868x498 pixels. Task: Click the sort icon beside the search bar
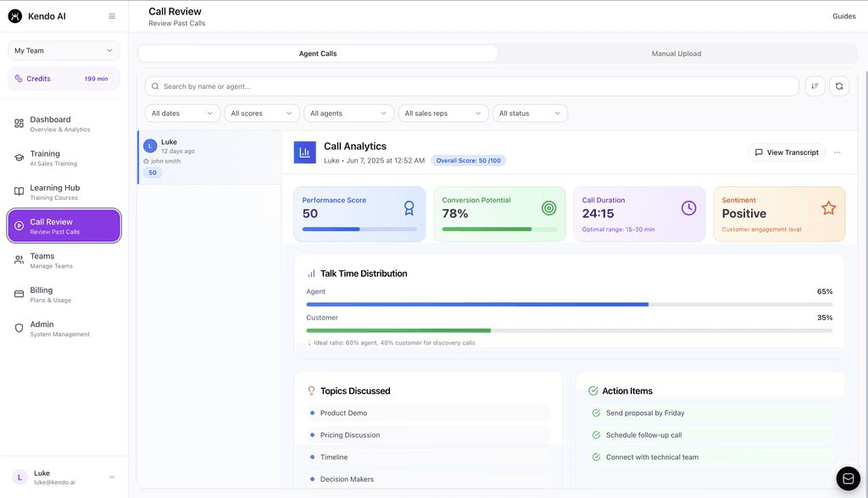[x=815, y=86]
